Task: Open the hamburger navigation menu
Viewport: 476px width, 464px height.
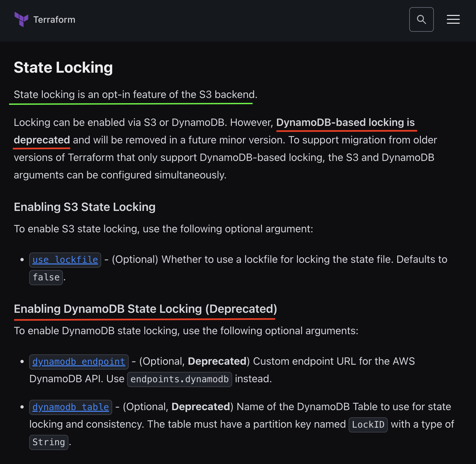Action: pos(453,19)
